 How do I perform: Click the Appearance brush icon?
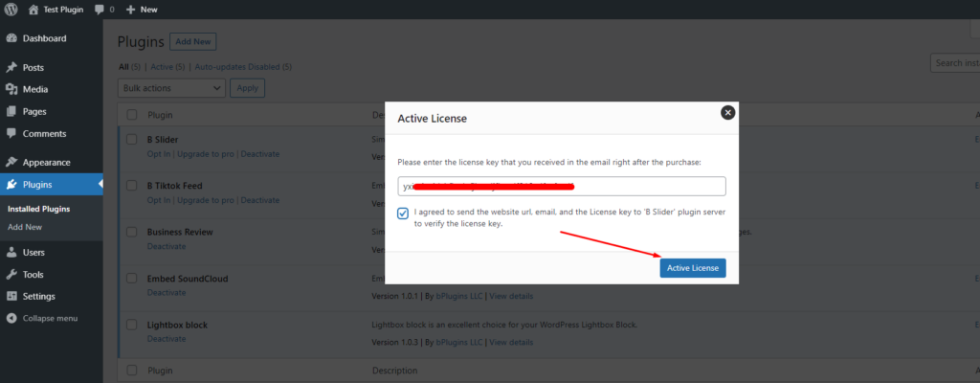pos(11,162)
